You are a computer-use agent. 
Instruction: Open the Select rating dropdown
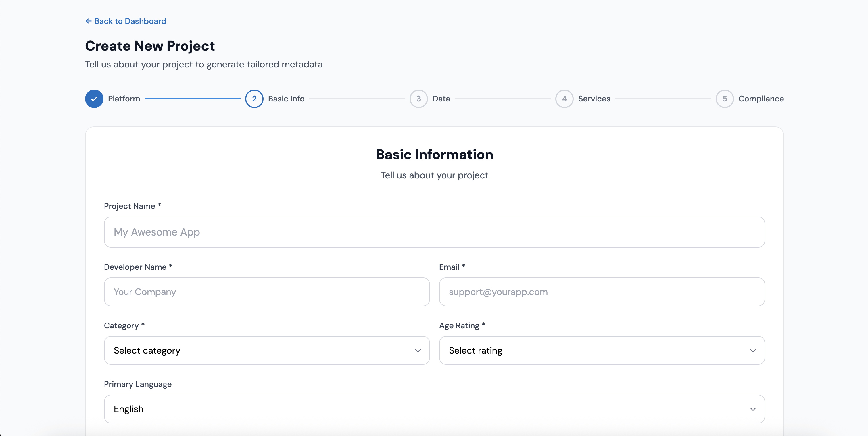pos(602,350)
